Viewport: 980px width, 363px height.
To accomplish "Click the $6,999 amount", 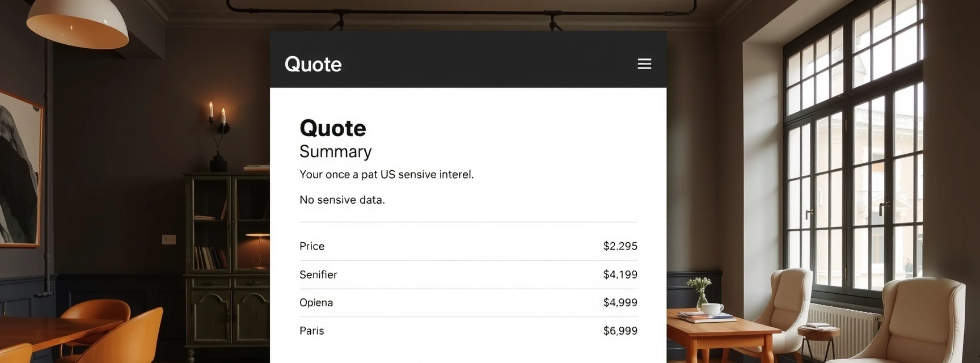I will (x=620, y=331).
